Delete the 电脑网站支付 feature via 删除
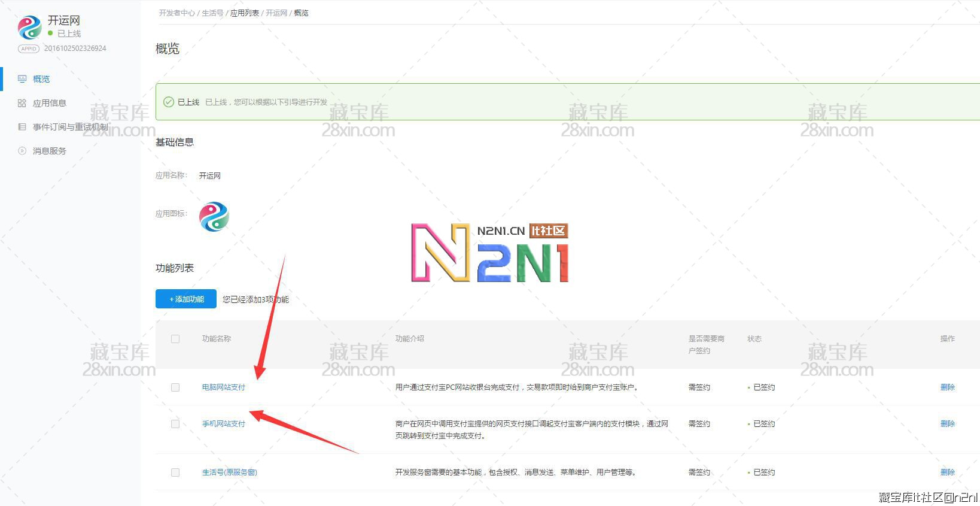980x506 pixels. [x=947, y=387]
